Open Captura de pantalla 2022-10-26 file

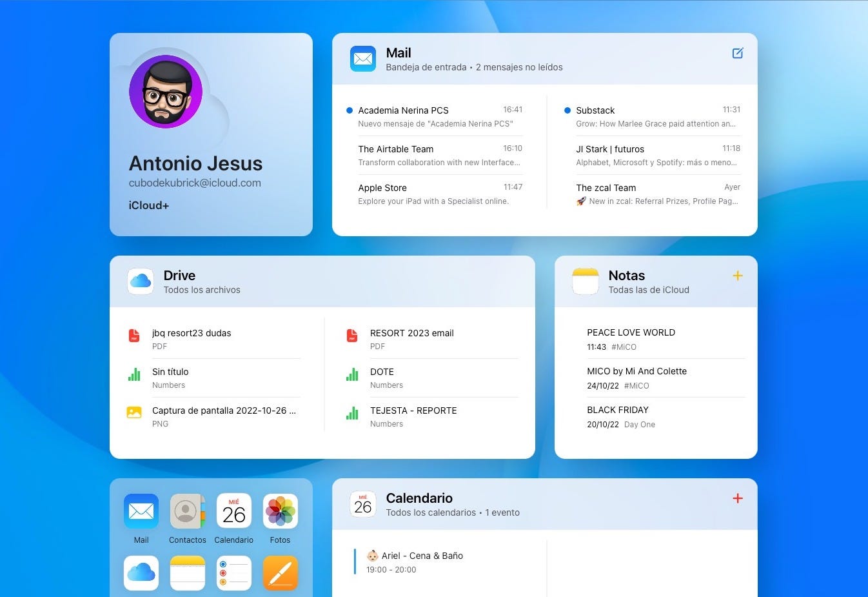click(x=213, y=417)
